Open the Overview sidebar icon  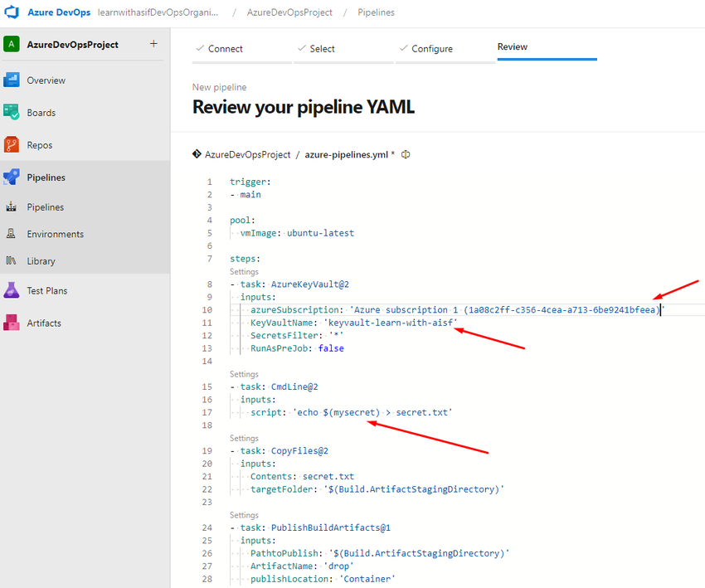point(12,80)
